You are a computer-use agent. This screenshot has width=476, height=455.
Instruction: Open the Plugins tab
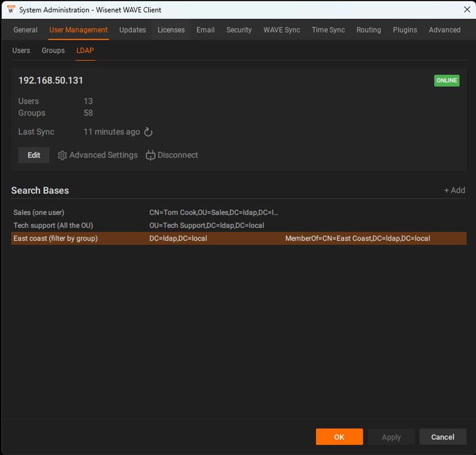coord(405,30)
